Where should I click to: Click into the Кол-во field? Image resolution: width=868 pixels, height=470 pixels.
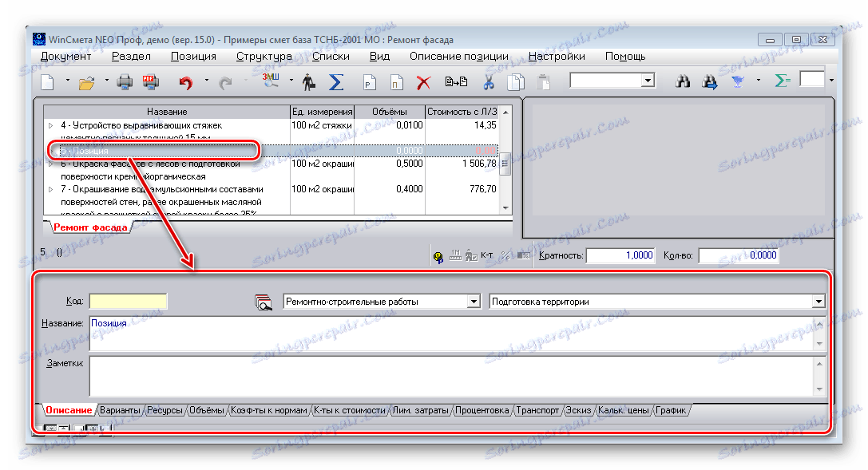point(739,255)
